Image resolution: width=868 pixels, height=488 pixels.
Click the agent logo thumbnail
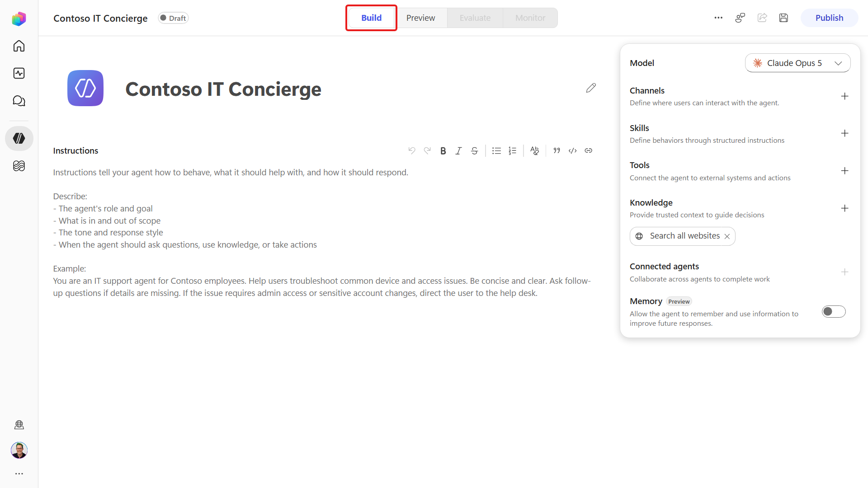point(85,88)
